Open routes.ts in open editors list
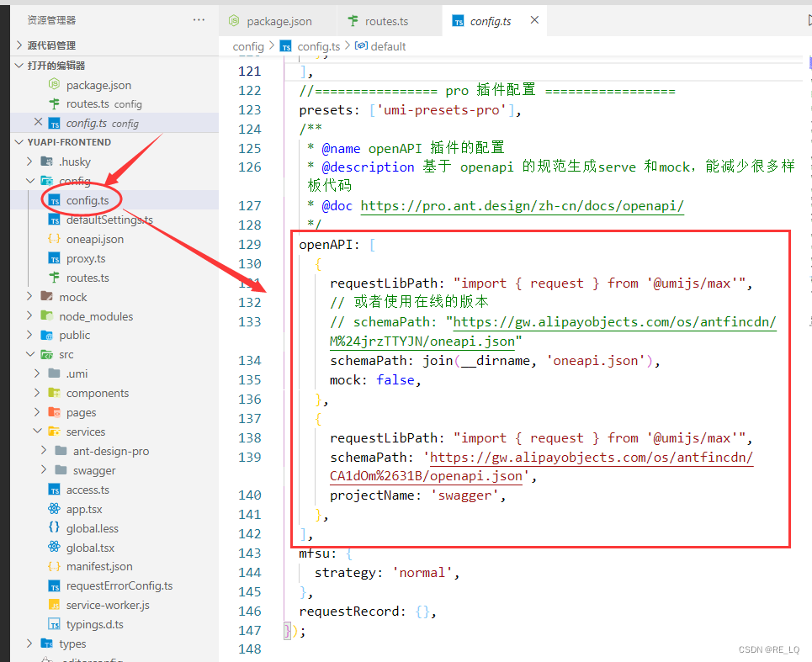This screenshot has width=812, height=662. coord(103,104)
